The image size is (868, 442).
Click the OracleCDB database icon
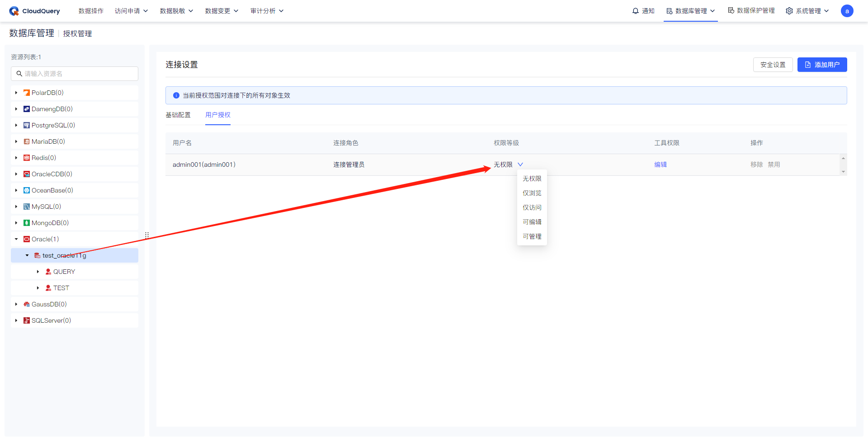coord(27,174)
